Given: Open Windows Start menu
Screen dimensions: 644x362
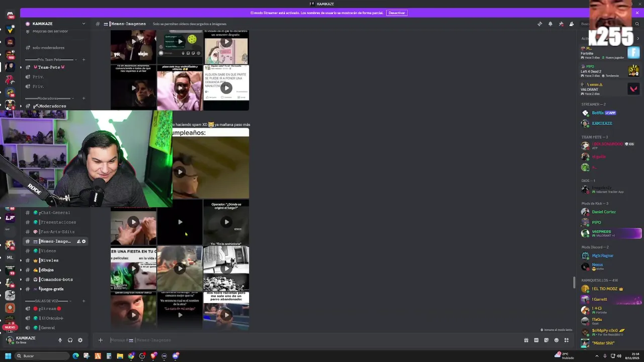Looking at the screenshot, I should point(8,356).
